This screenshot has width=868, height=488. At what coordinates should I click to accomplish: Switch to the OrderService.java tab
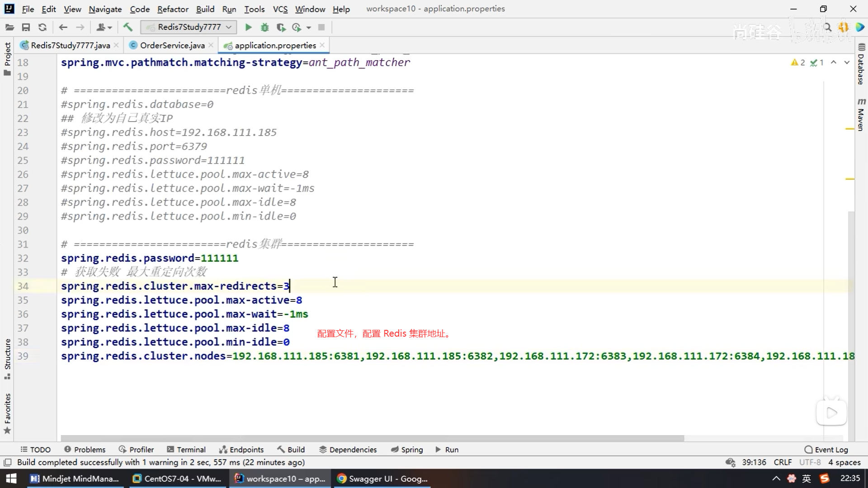click(x=172, y=45)
